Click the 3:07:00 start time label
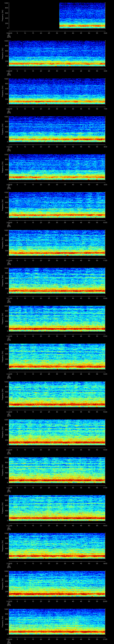This screenshot has height=644, width=114. click(9, 147)
